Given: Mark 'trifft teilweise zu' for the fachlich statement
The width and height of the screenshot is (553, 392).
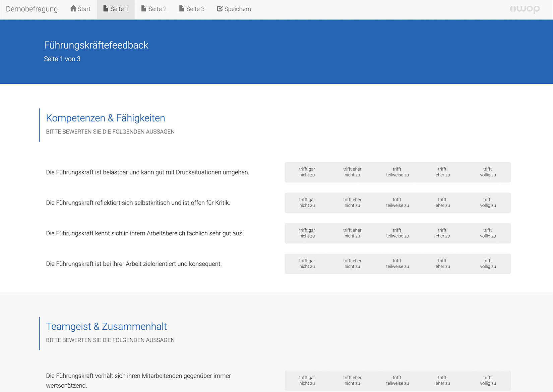Looking at the screenshot, I should (397, 233).
